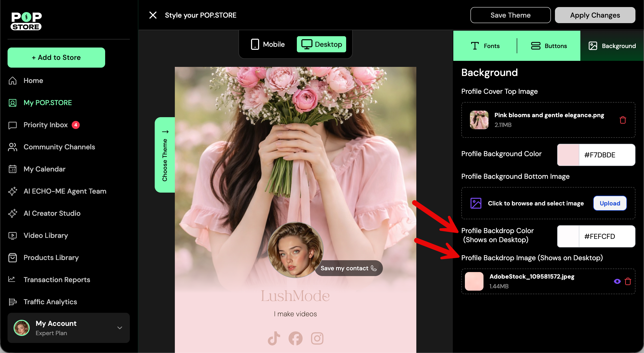Preview AdobeStock backdrop image with eye icon
644x353 pixels.
click(x=617, y=281)
